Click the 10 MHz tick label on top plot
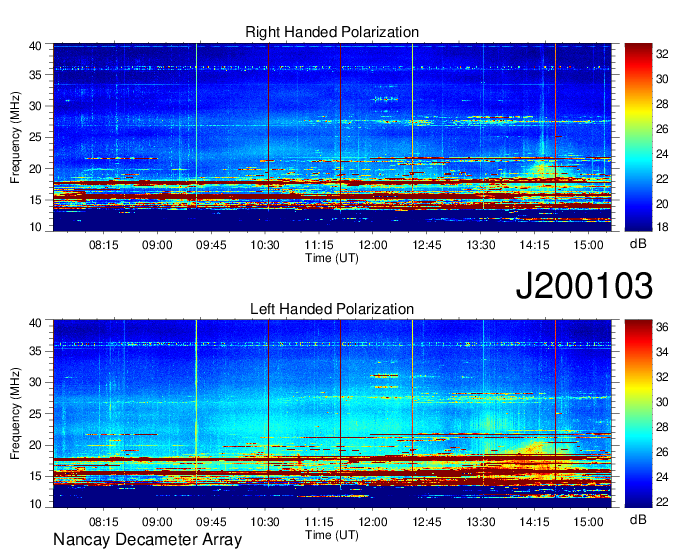Viewport: 680px width, 552px height. coord(35,227)
